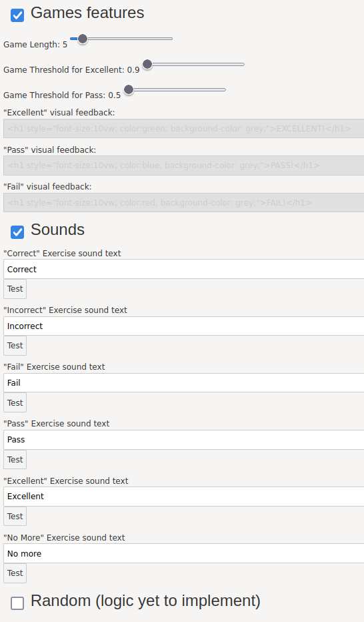Test the "Pass" exercise sound

(15, 459)
